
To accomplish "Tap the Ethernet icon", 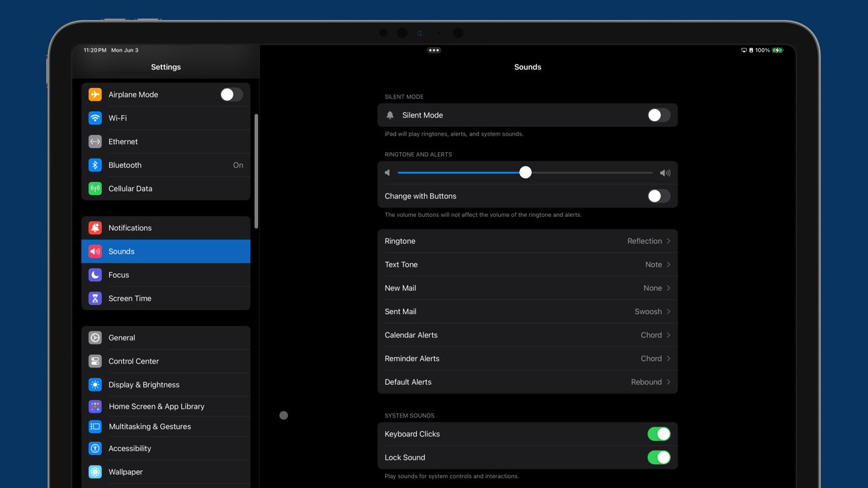I will 95,142.
